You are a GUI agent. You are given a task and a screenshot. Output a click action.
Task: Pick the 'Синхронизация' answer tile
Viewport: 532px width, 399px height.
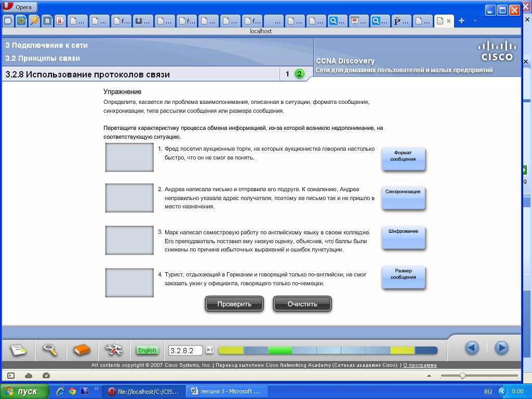click(403, 198)
